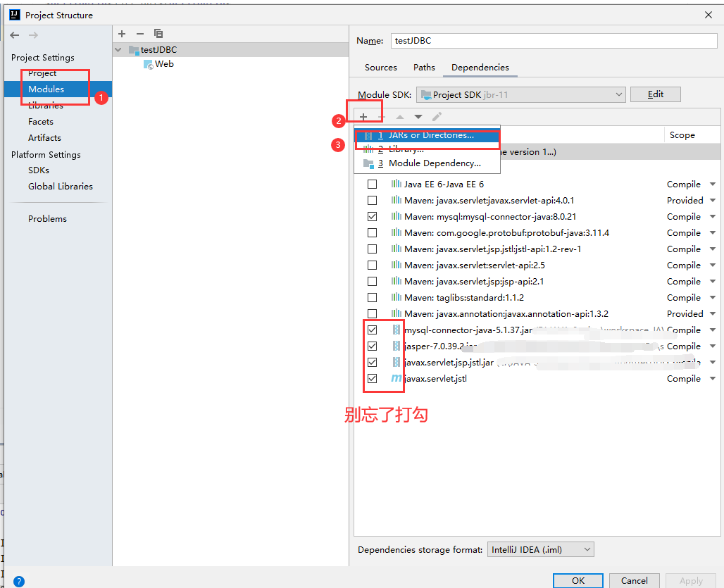The image size is (724, 588).
Task: Uncheck the javax.servlet.jstl module checkbox
Action: [372, 378]
